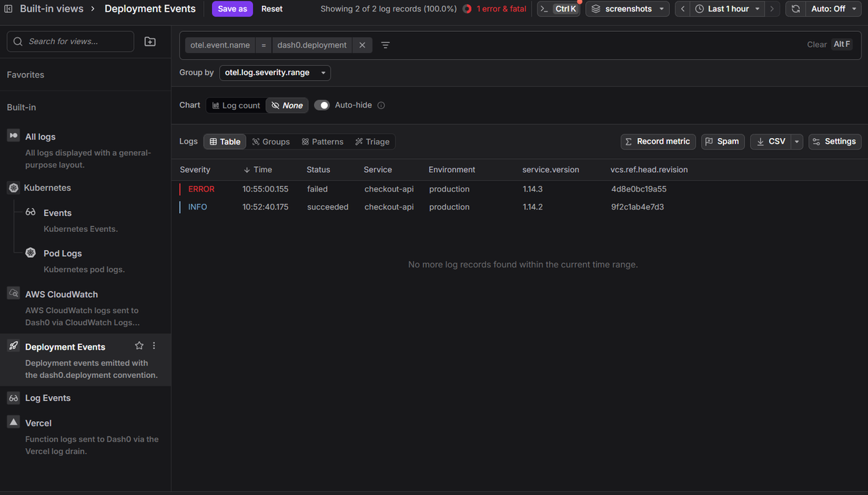The image size is (868, 495).
Task: Sort by the Time column header
Action: (258, 170)
